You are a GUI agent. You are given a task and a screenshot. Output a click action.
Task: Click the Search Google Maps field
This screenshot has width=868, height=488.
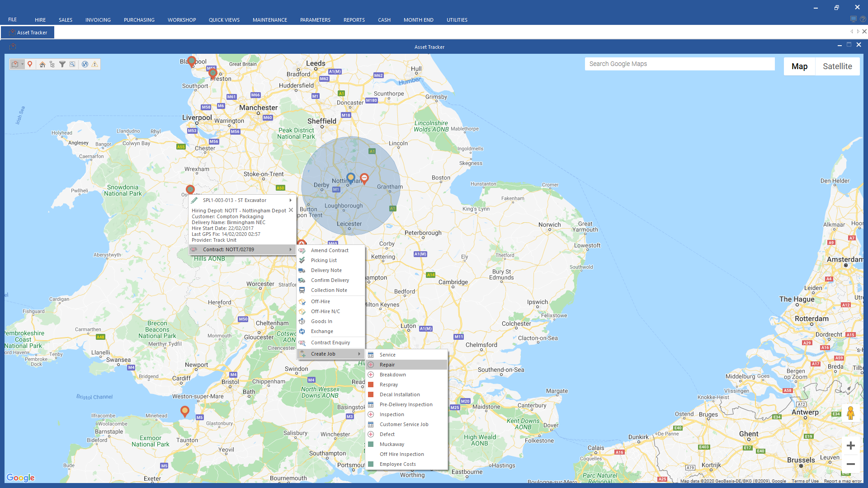pos(679,64)
